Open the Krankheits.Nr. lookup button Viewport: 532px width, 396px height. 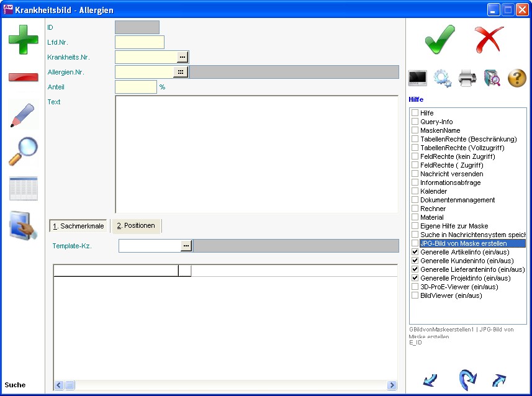pyautogui.click(x=182, y=57)
